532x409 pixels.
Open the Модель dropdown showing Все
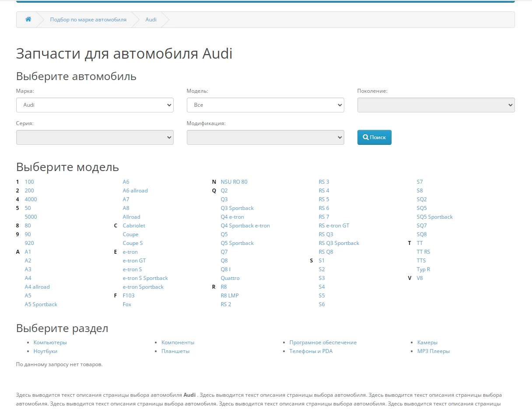[x=266, y=105]
